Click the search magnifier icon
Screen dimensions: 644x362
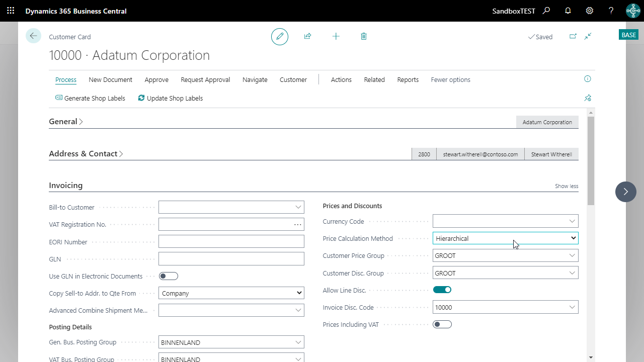click(x=546, y=11)
